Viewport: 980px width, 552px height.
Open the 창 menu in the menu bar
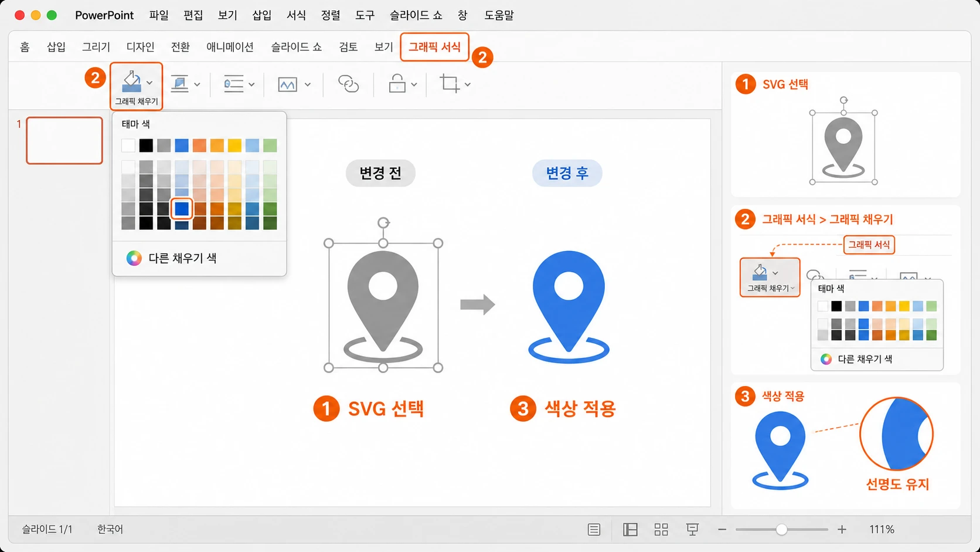[462, 15]
